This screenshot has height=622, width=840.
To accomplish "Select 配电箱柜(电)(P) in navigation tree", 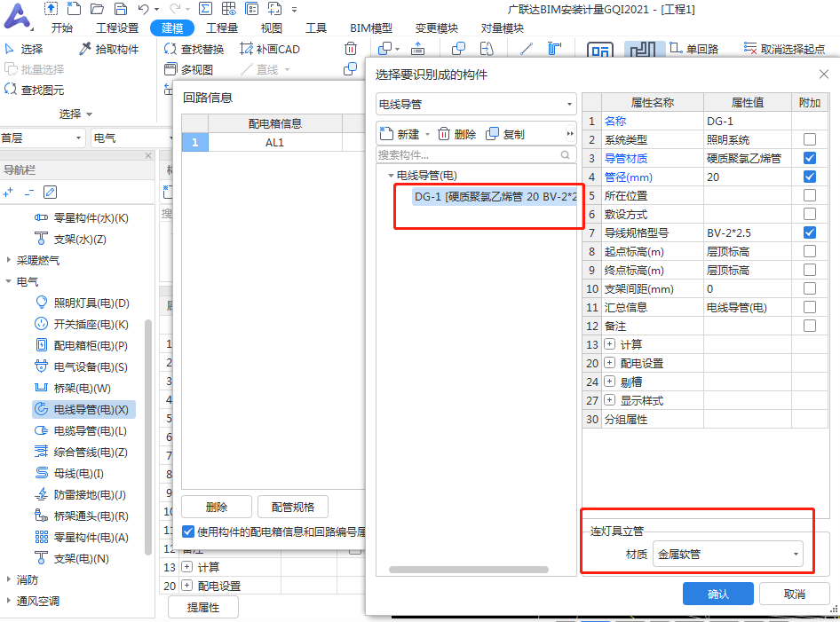I will point(82,346).
